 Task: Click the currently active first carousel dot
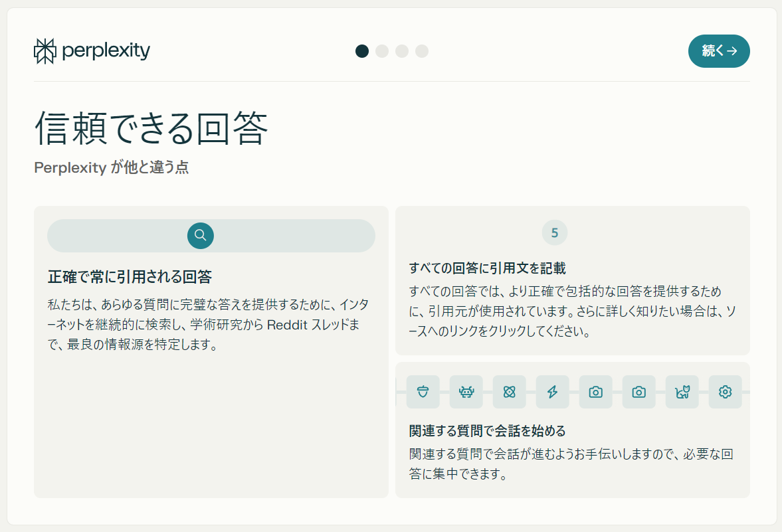click(362, 50)
